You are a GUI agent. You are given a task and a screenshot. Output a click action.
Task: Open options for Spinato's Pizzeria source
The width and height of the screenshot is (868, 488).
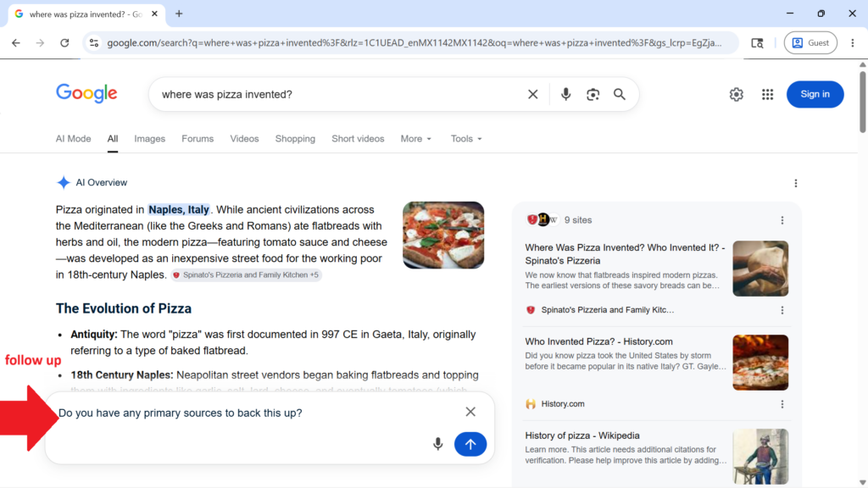pyautogui.click(x=782, y=310)
